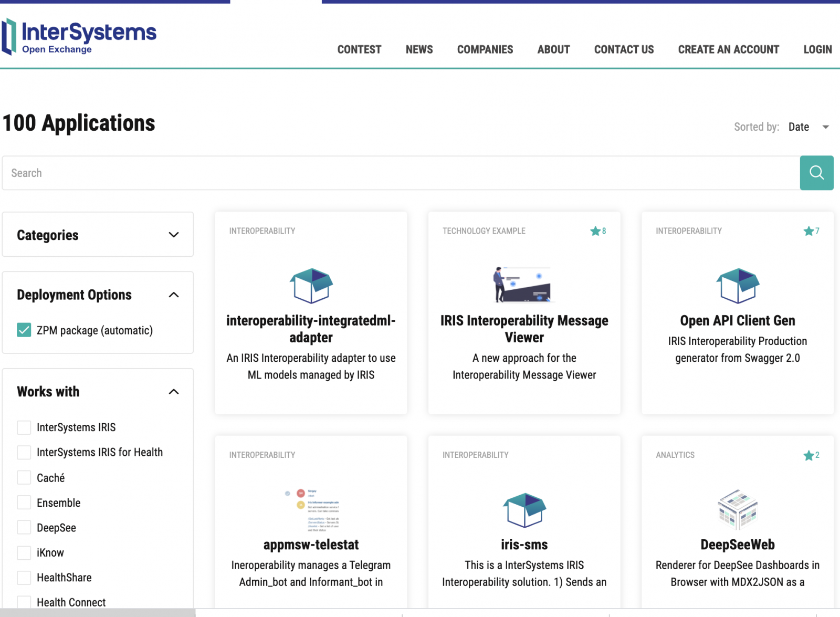Go to the COMPANIES page
840x617 pixels.
coord(485,49)
